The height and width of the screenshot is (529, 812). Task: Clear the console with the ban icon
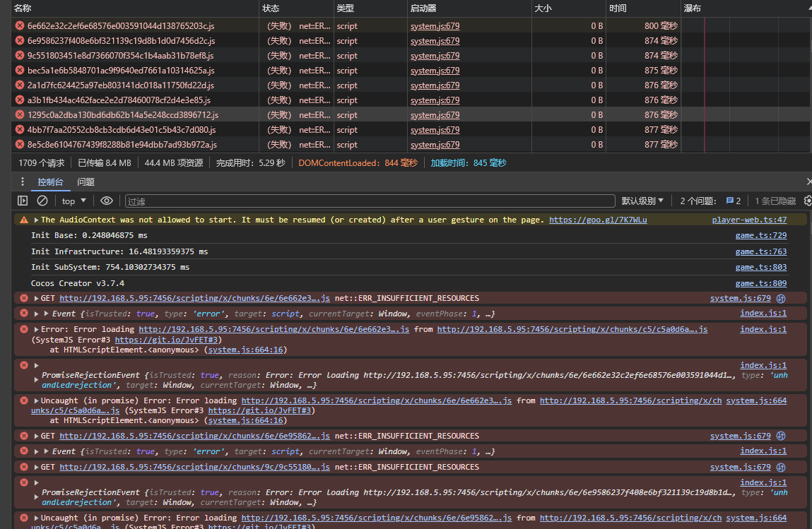coord(42,201)
